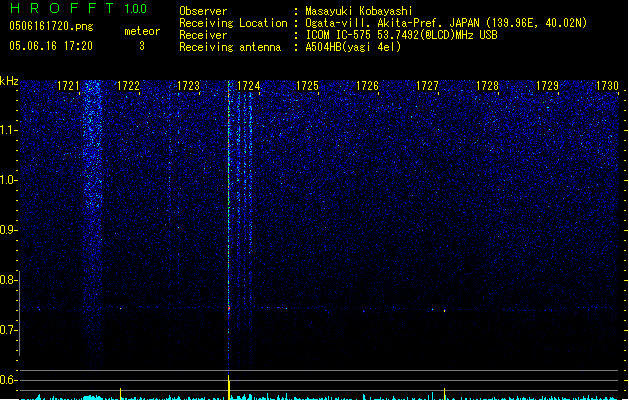Click the 0.8 frequency axis label

pos(7,280)
